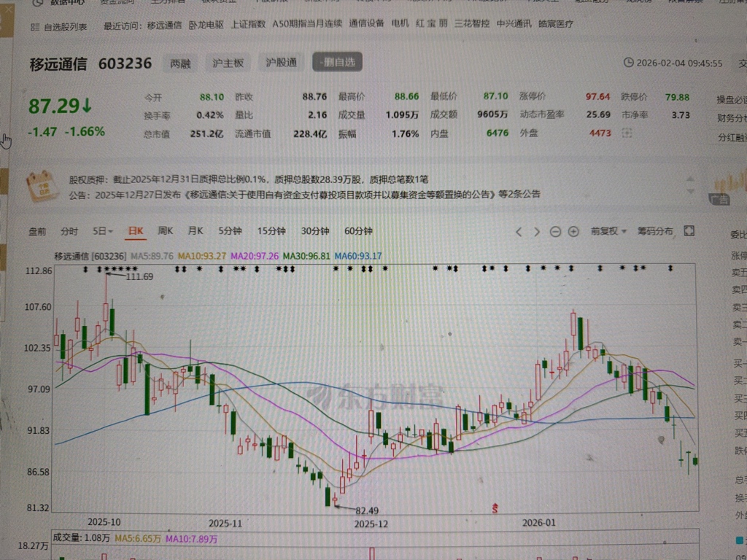This screenshot has height=560, width=747.
Task: Click the 股权质押 notice text
Action: tap(249, 179)
